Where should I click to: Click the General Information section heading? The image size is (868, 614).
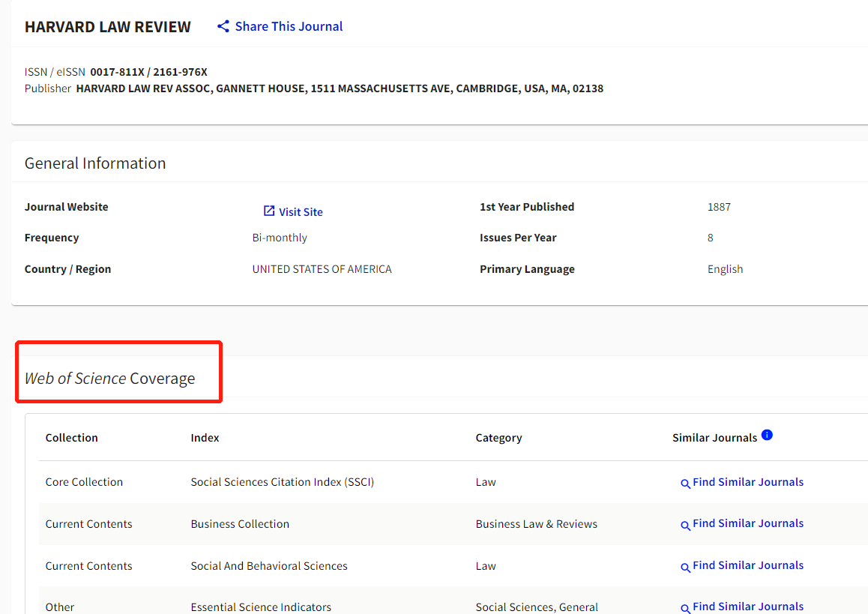click(94, 163)
